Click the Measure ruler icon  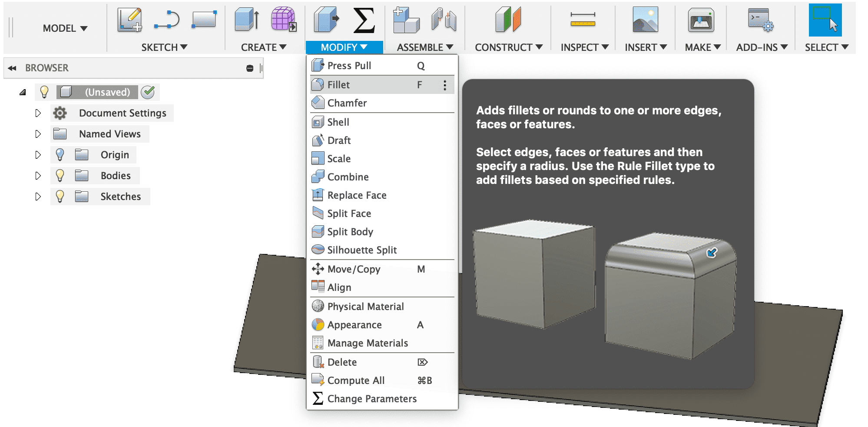pos(583,20)
